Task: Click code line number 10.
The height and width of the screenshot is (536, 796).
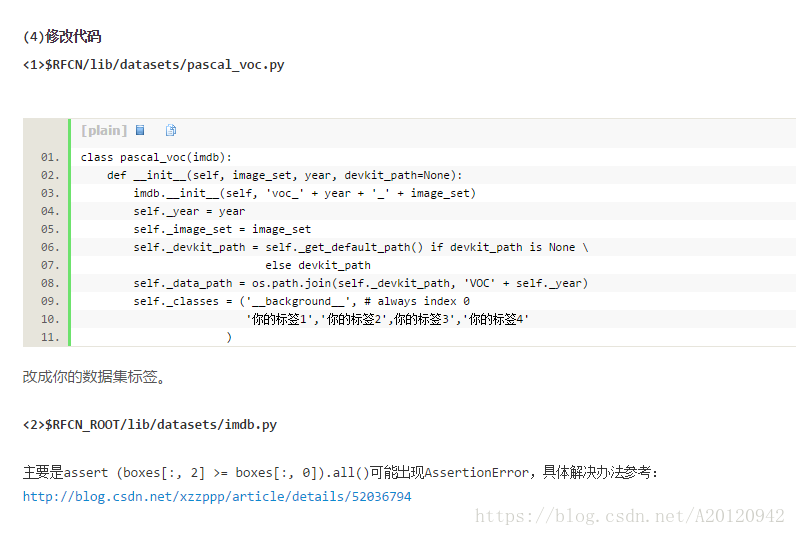Action: [50, 319]
